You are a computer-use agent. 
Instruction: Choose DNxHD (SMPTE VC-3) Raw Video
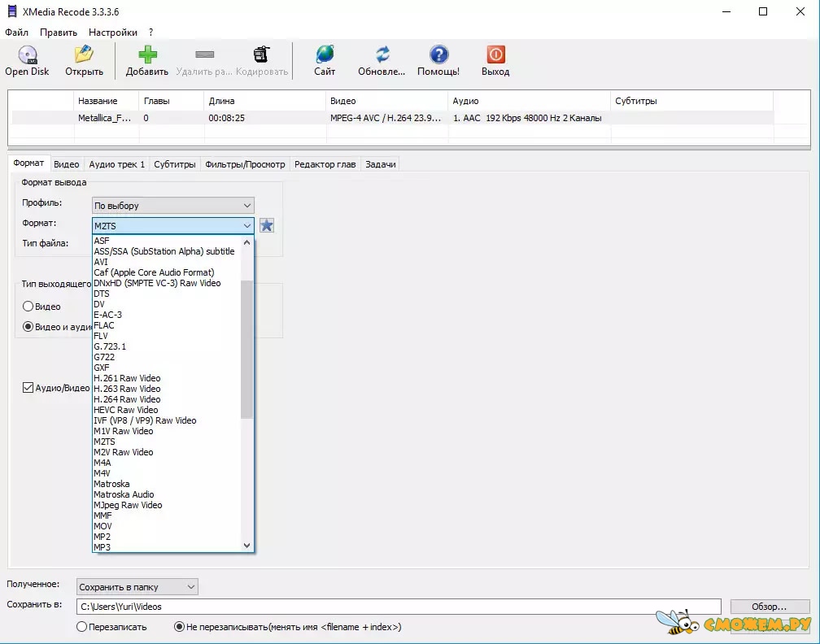point(167,283)
